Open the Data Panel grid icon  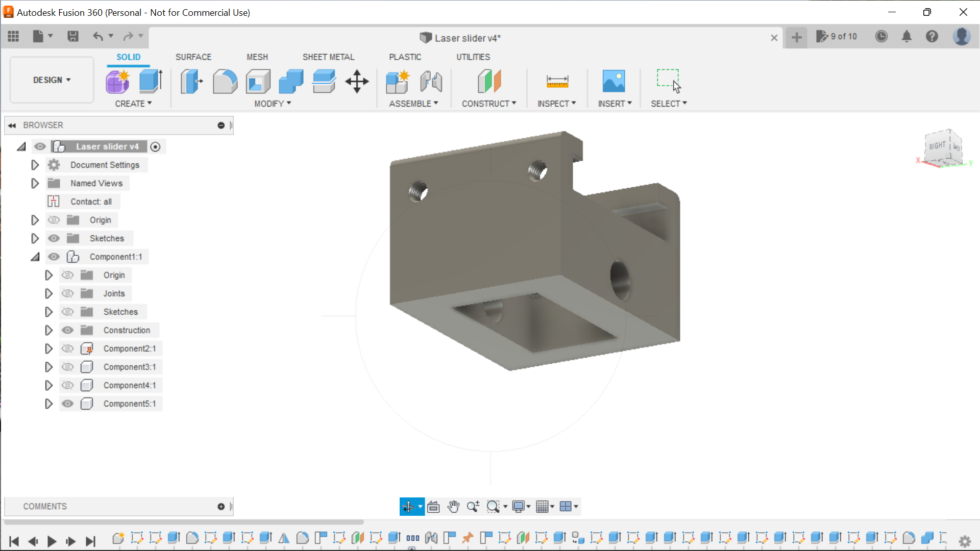tap(14, 36)
